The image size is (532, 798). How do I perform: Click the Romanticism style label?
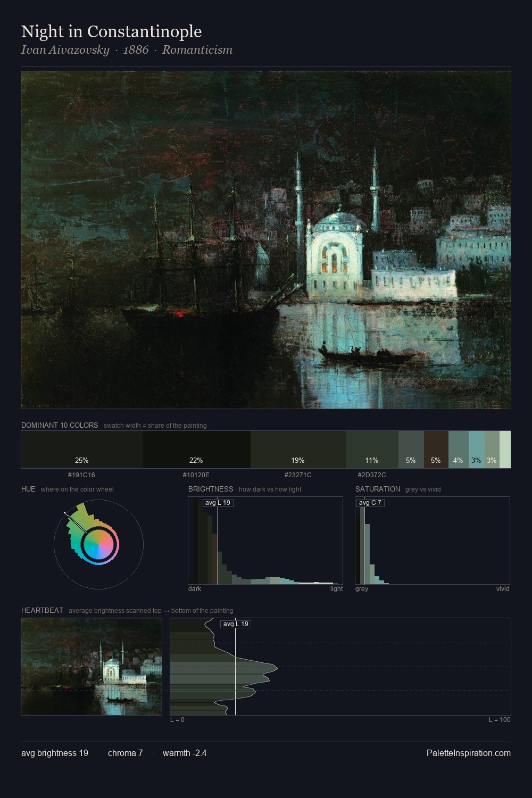[x=197, y=50]
